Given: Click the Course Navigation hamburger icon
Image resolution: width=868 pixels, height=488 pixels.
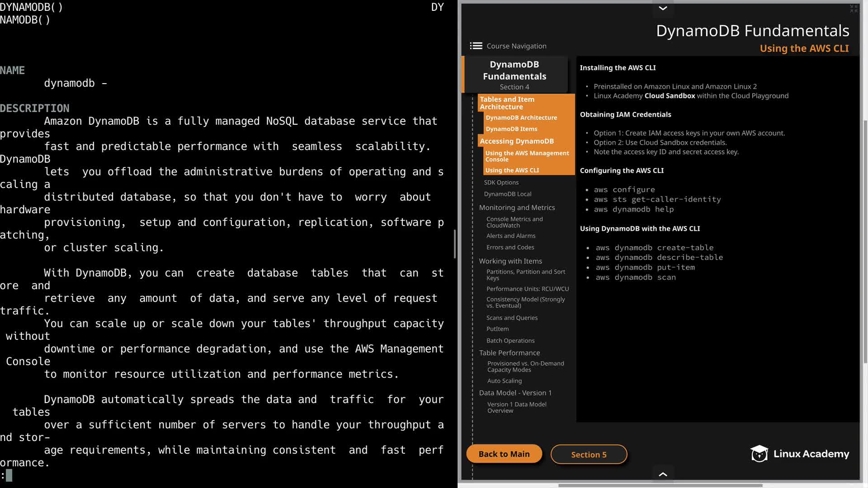Looking at the screenshot, I should [476, 46].
